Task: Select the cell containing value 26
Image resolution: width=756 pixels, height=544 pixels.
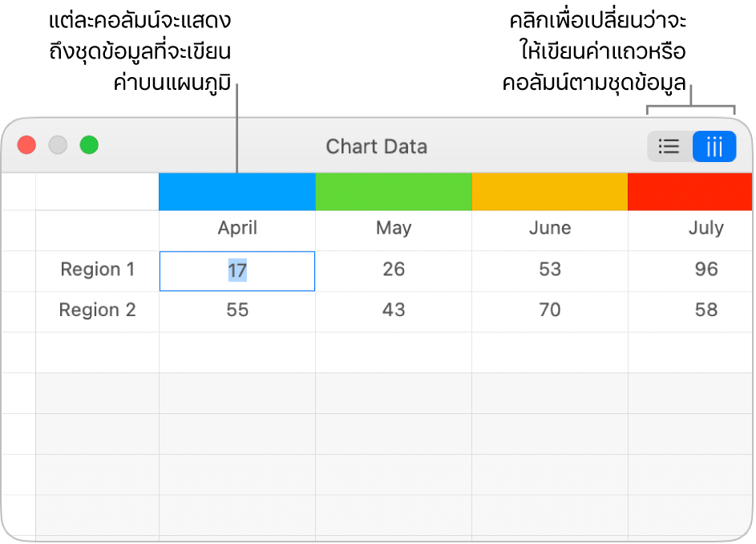Action: 394,270
